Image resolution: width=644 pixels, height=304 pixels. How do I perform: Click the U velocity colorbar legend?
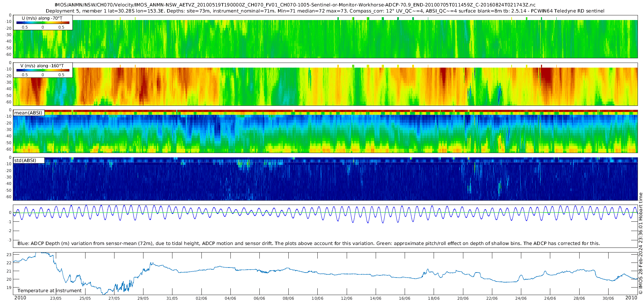[x=43, y=23]
